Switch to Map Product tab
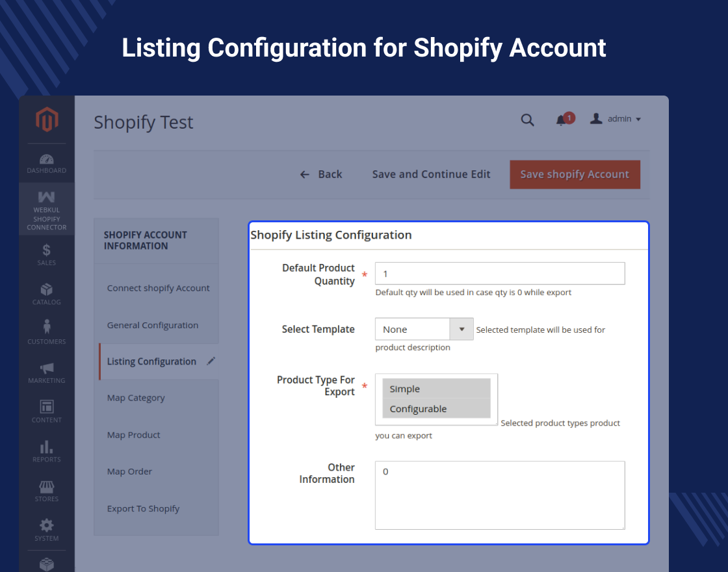Screen dimensions: 728x572 coord(133,435)
